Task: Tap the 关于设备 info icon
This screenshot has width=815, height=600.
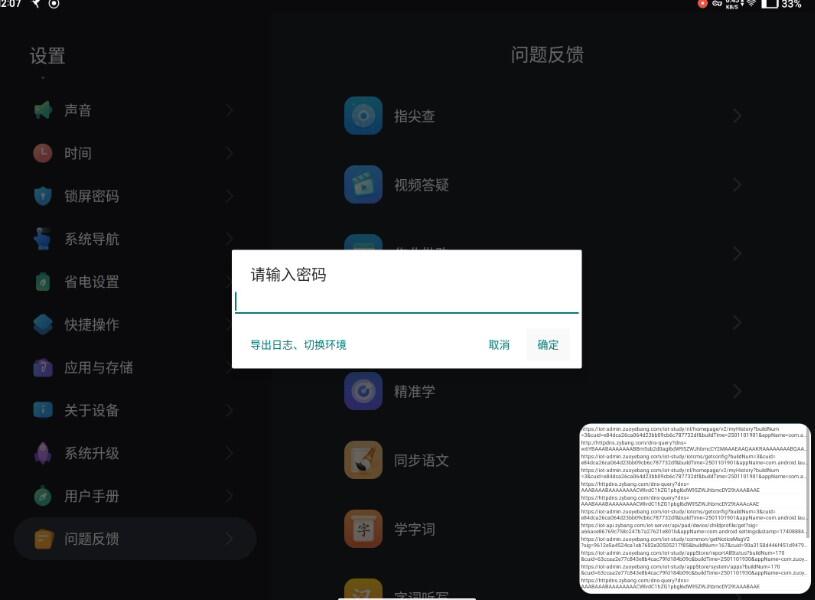Action: click(43, 410)
